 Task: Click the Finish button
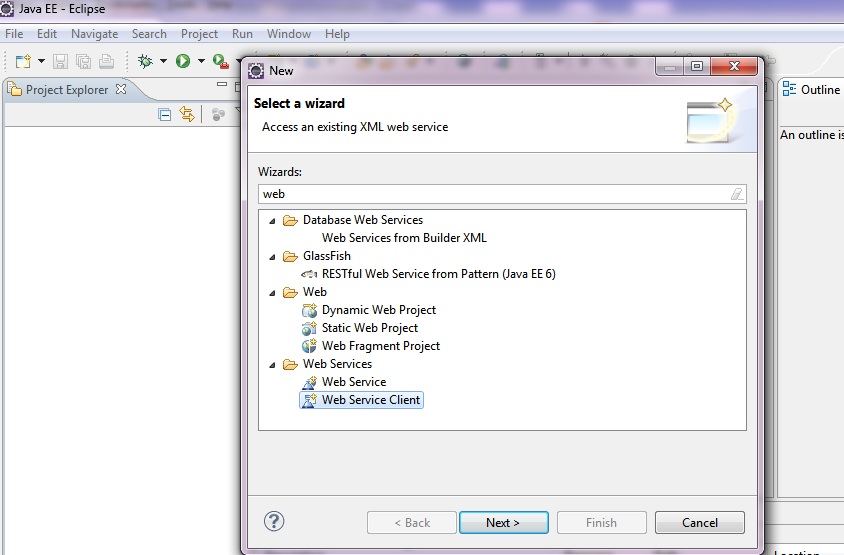click(602, 523)
